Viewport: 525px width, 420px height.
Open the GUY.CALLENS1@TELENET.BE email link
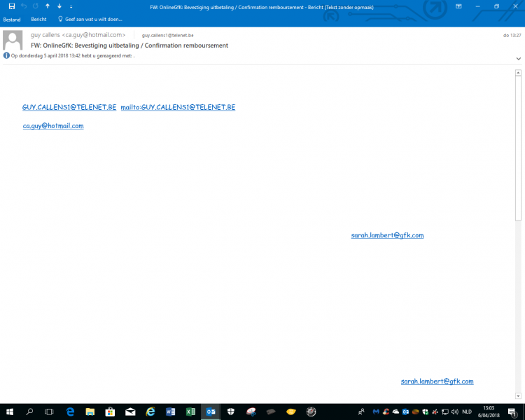[x=69, y=108]
